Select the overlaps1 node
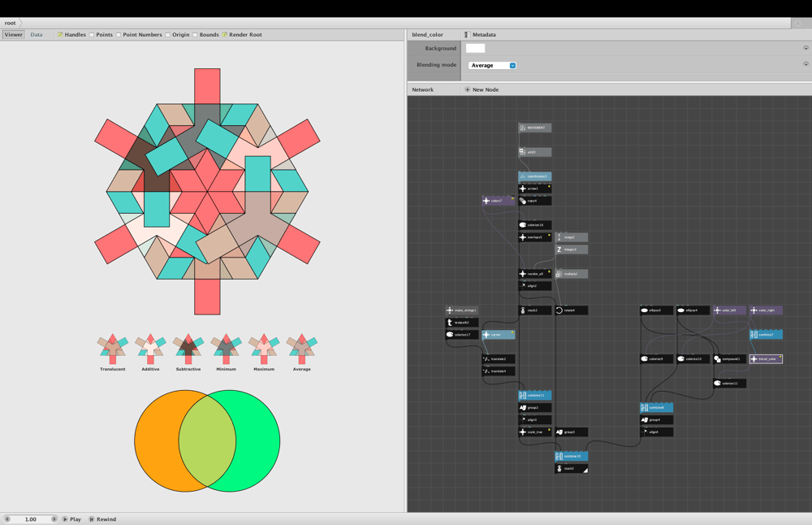 coord(535,236)
